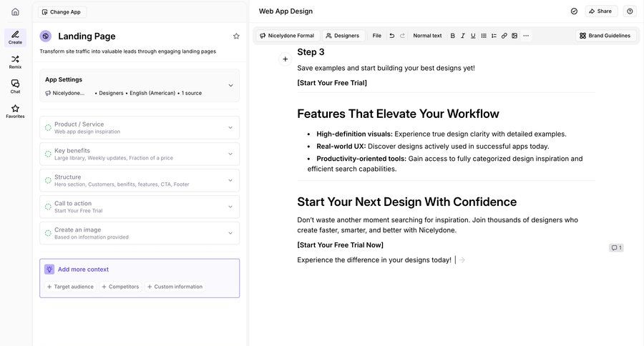The image size is (644, 346).
Task: Toggle underline formatting in the toolbar
Action: tap(473, 36)
